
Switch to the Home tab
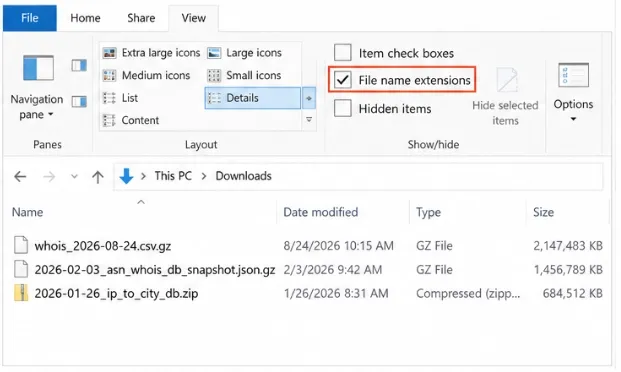85,18
